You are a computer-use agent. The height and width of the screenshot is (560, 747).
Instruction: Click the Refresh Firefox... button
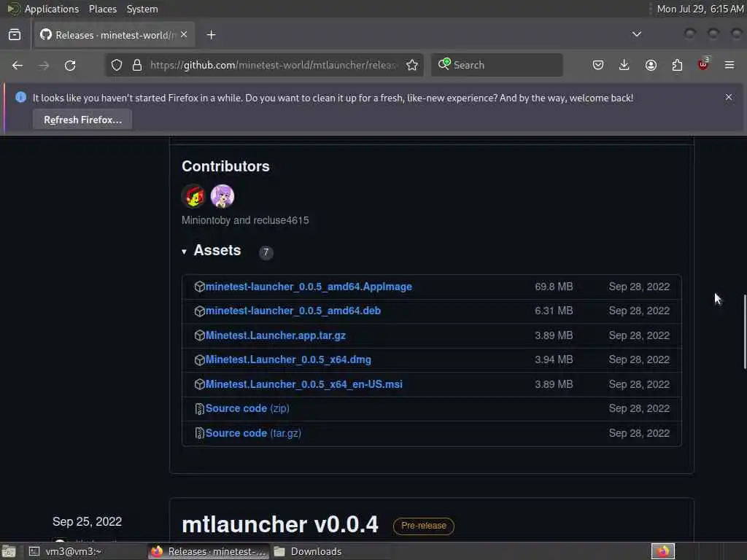pyautogui.click(x=83, y=120)
